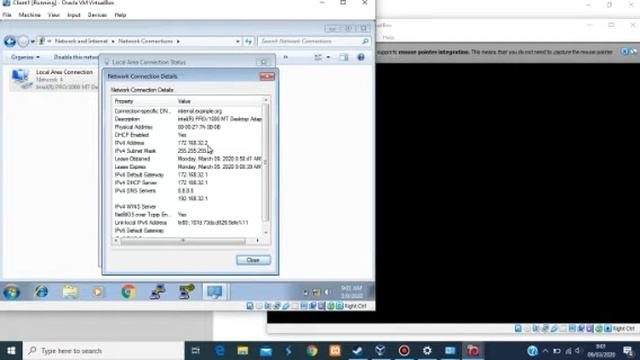
Task: Click the active Network Connections taskbar button
Action: 215,292
